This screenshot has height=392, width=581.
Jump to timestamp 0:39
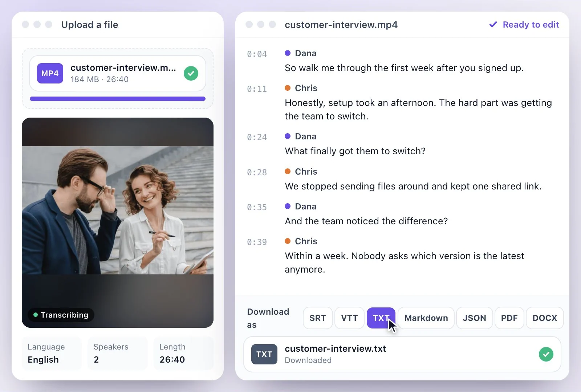tap(257, 242)
